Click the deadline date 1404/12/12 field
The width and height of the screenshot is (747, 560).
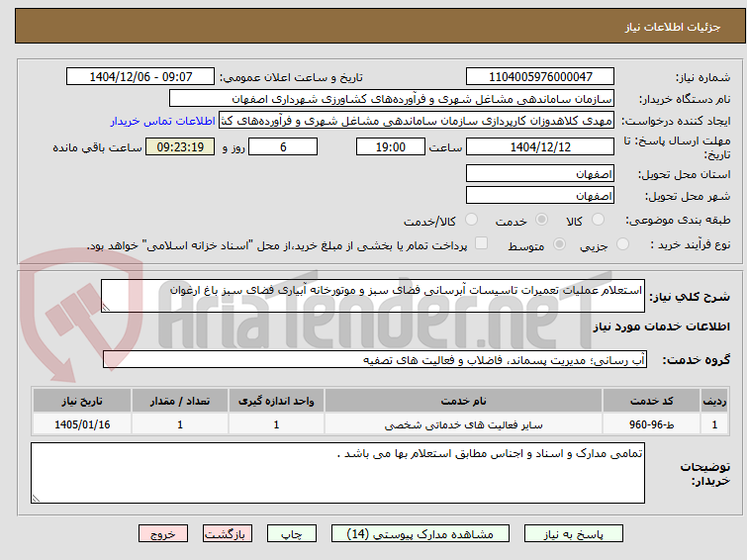(540, 146)
